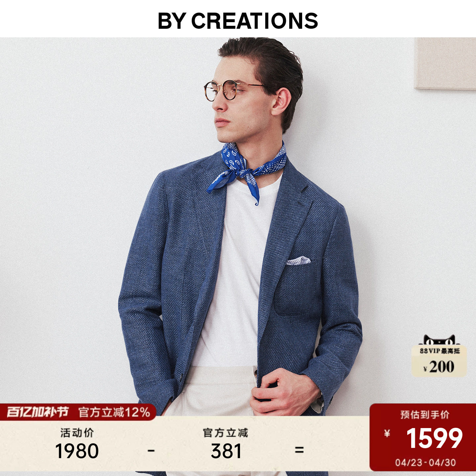Click the 官方立减 381 discount amount
476x476 pixels.
coord(226,451)
